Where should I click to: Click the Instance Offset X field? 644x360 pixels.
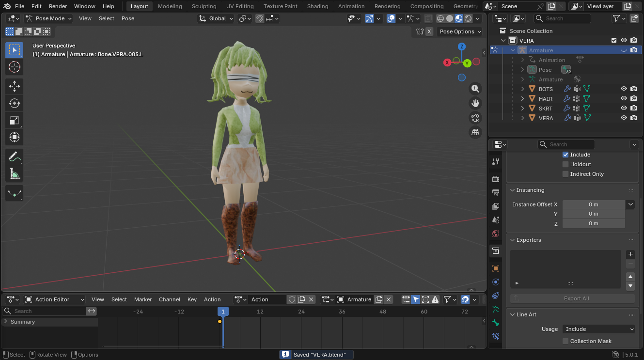(594, 204)
